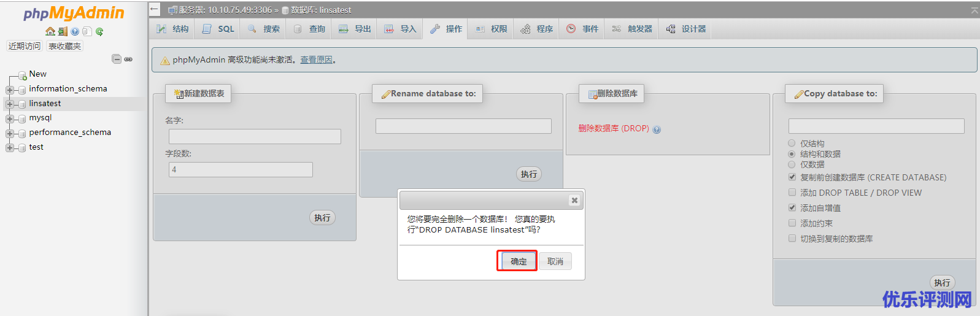The width and height of the screenshot is (980, 316).
Task: Close the DROP confirmation dialog with X
Action: point(574,200)
